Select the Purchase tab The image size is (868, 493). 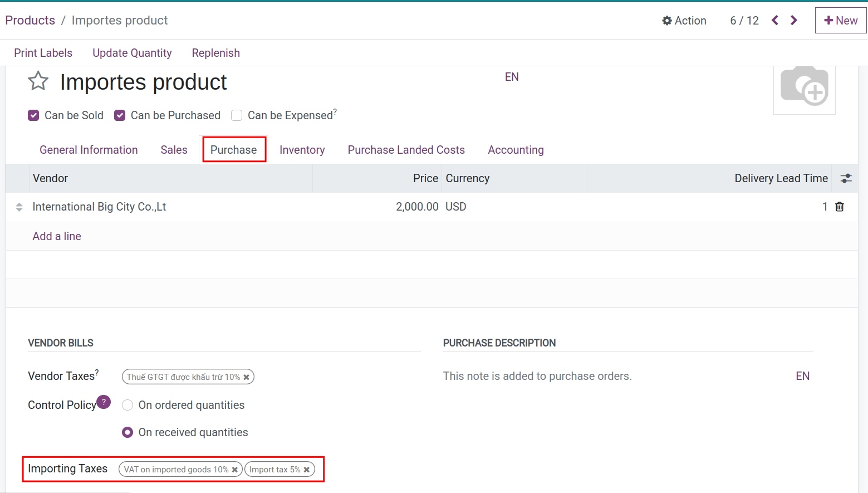pos(234,150)
